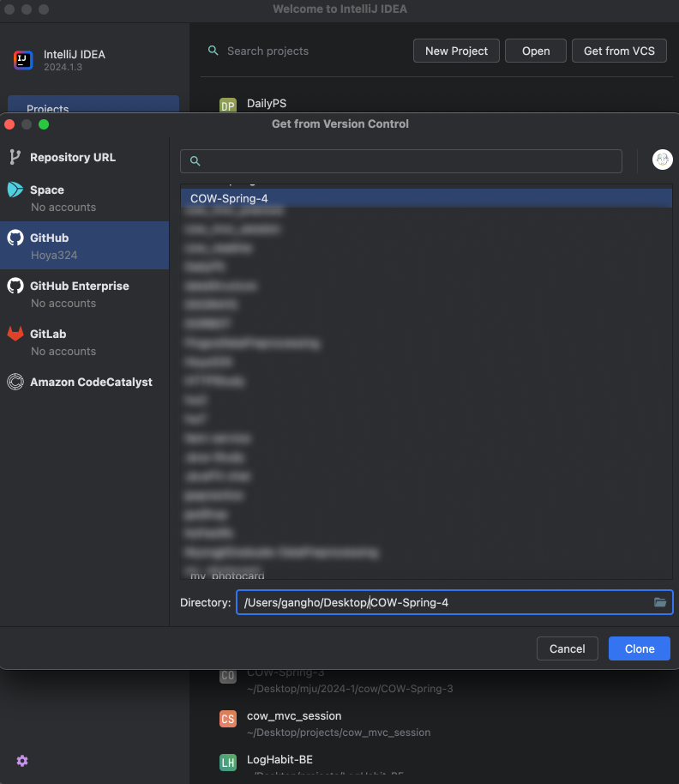
Task: Select the GitHub Enterprise entry
Action: click(84, 294)
